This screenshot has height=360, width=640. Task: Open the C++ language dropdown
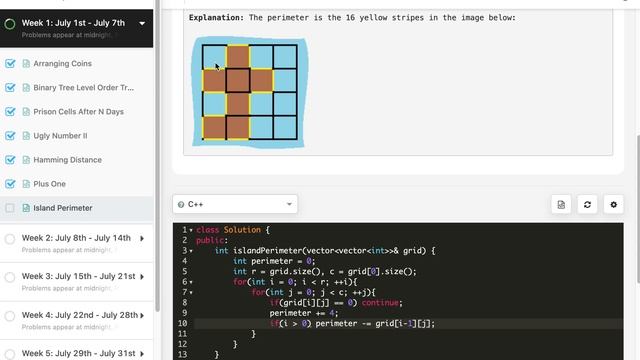point(235,204)
